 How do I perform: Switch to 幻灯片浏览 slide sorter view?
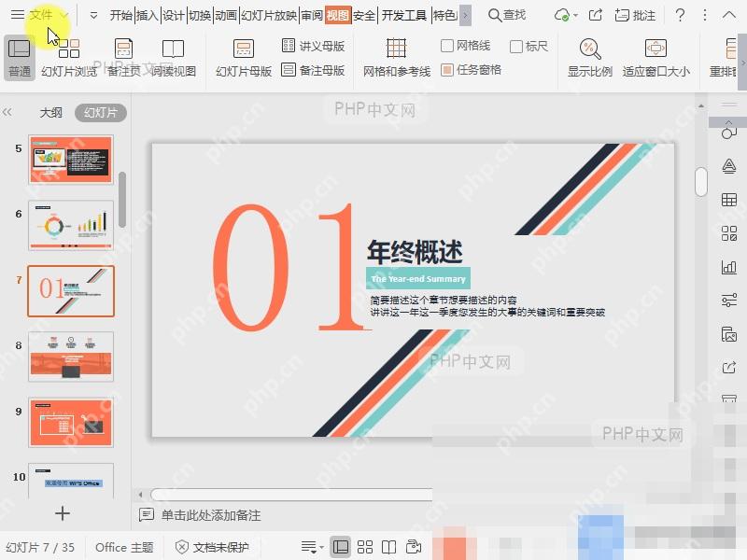pyautogui.click(x=69, y=58)
